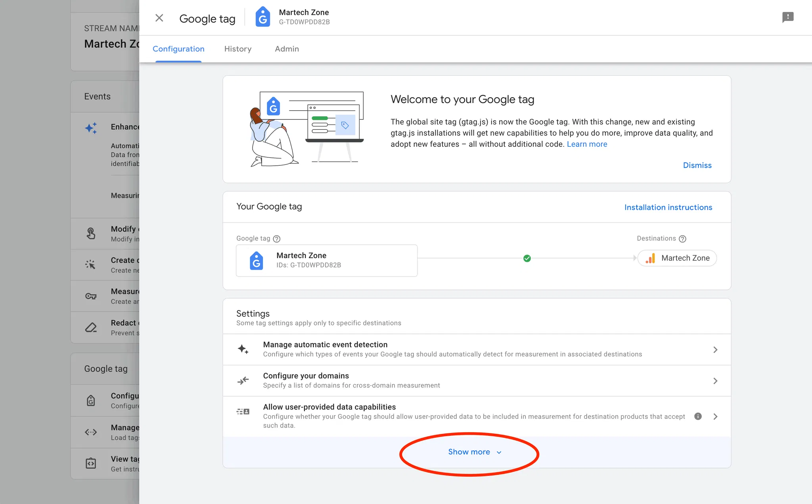
Task: Click the merging arrows Configure domains icon
Action: pyautogui.click(x=243, y=381)
